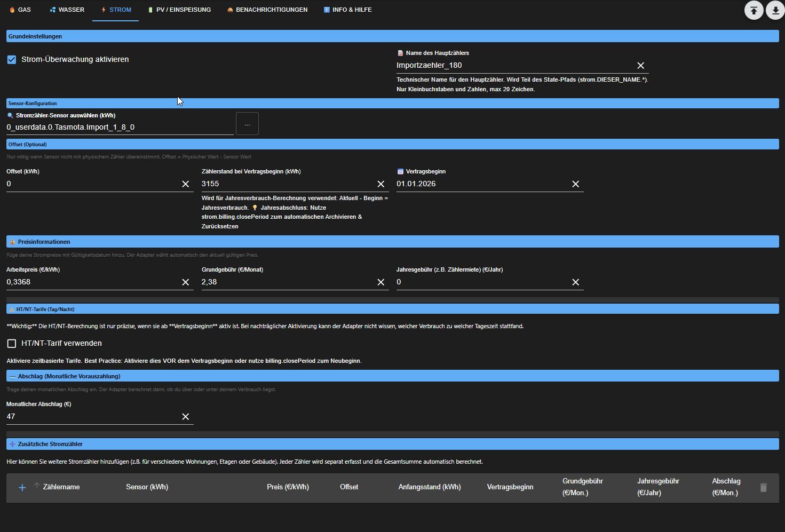Clear the Grundgebühr (€/Monat) value
785x532 pixels.
click(380, 282)
